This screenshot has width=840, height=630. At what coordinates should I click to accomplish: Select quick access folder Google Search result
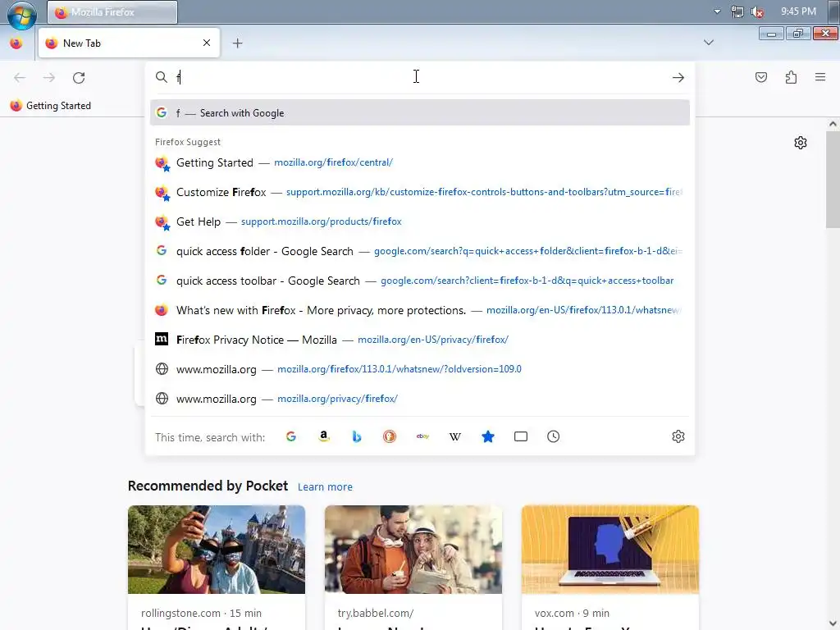pyautogui.click(x=419, y=251)
